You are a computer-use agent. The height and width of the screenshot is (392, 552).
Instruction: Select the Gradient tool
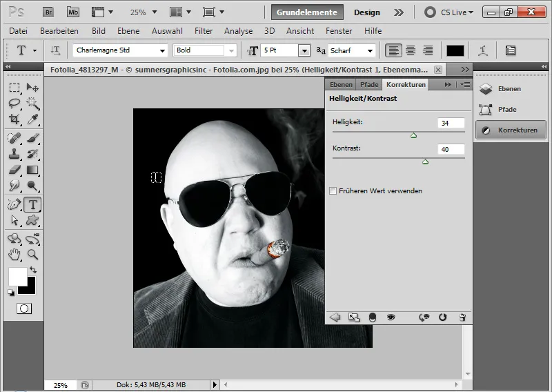click(32, 170)
